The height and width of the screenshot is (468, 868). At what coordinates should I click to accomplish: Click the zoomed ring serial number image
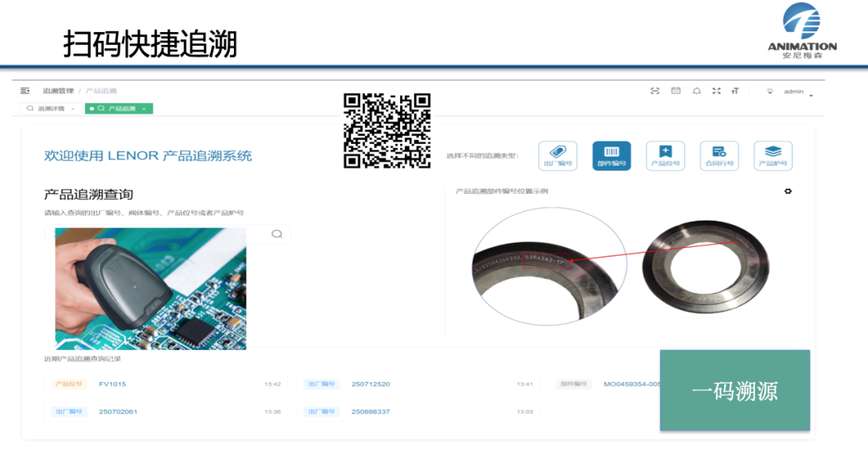pos(549,266)
